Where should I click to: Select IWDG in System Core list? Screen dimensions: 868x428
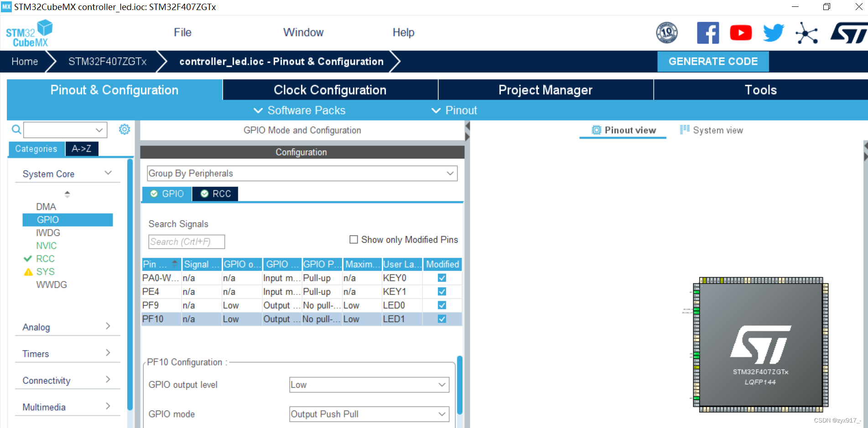(48, 232)
